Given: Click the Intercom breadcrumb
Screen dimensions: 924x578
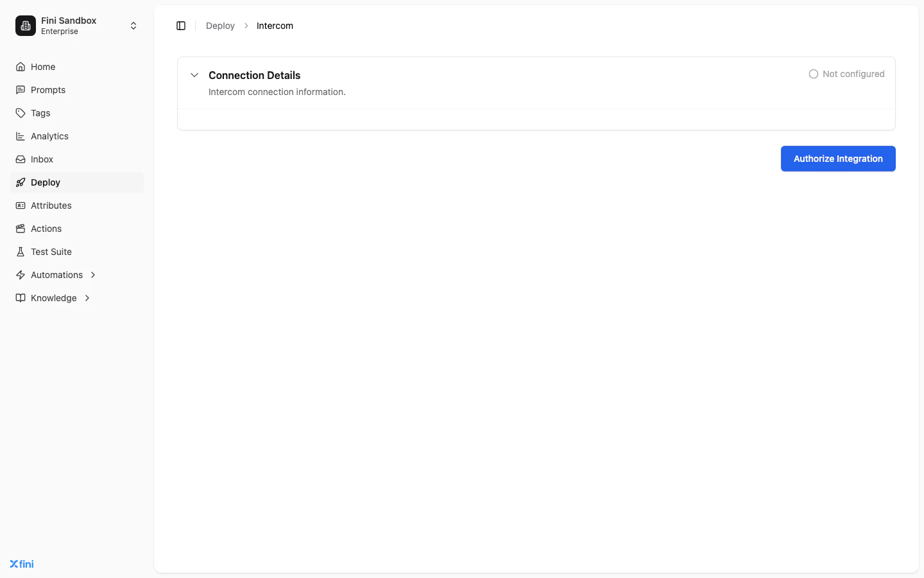Looking at the screenshot, I should click(275, 26).
